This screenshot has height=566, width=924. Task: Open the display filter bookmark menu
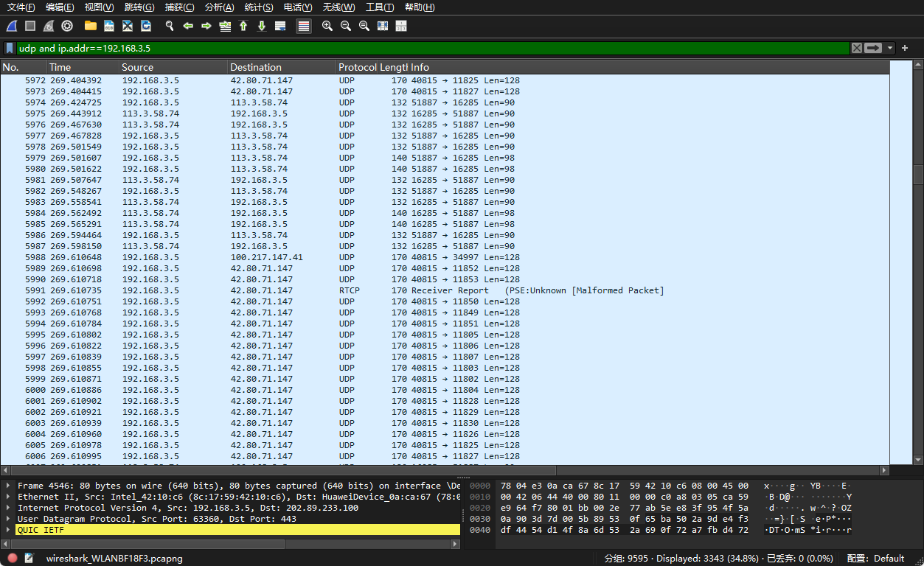click(x=10, y=48)
